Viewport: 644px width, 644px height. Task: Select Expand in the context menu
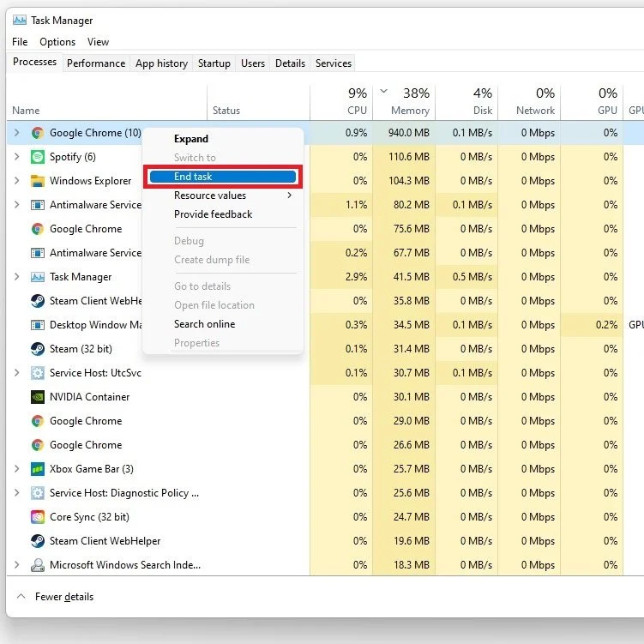coord(191,139)
